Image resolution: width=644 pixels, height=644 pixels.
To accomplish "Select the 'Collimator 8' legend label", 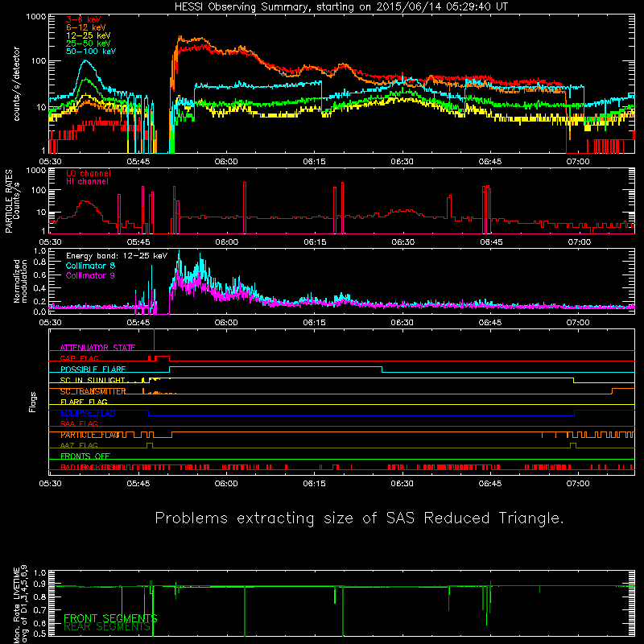I will click(x=90, y=266).
